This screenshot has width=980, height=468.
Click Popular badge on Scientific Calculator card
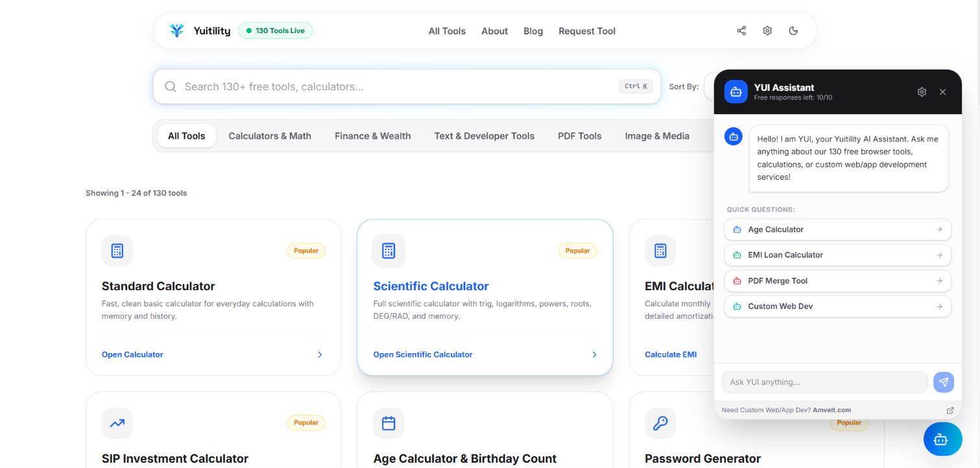click(577, 251)
